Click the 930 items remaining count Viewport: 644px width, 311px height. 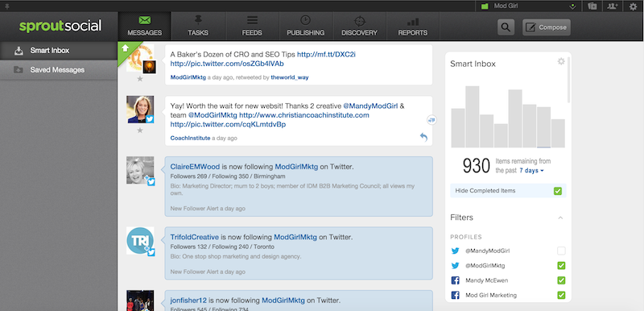click(477, 166)
